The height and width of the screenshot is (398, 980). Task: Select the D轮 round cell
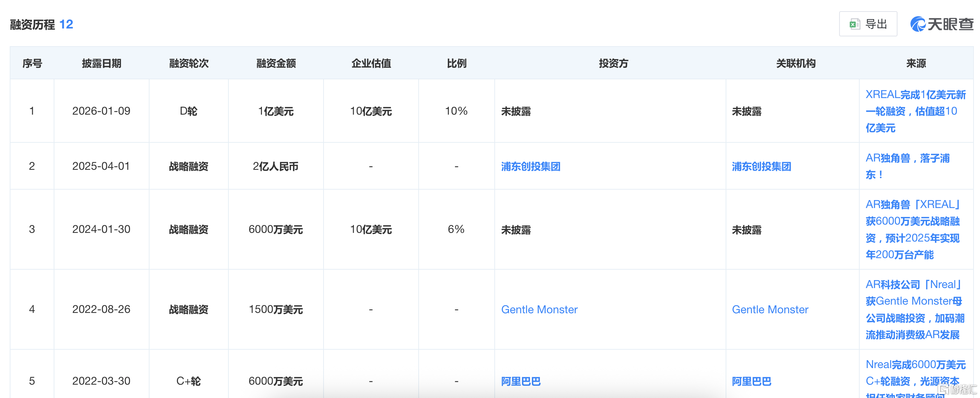(x=188, y=111)
